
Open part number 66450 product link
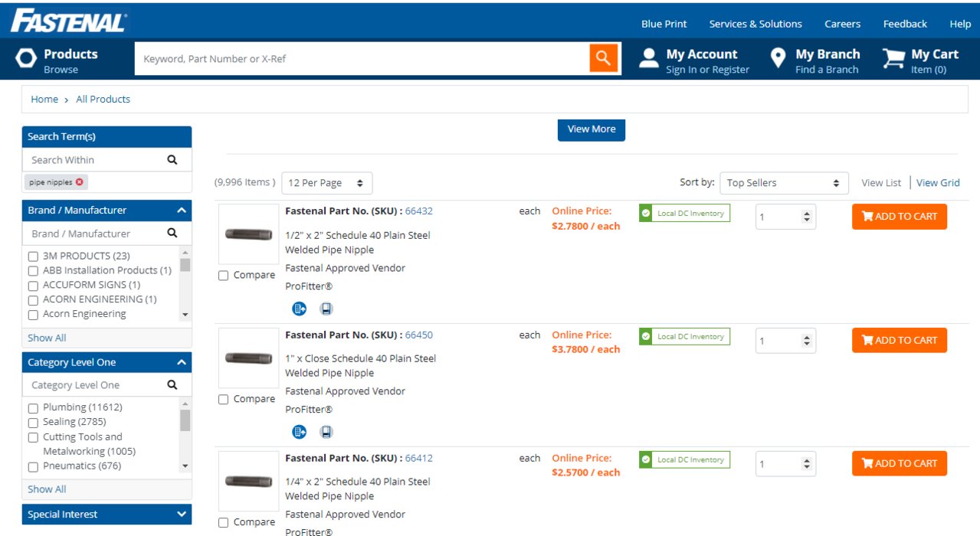(419, 335)
